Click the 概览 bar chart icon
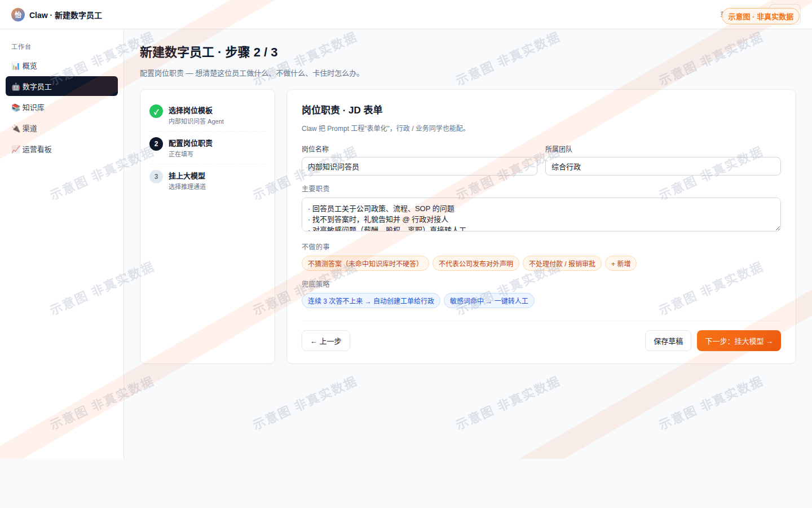 pyautogui.click(x=16, y=66)
